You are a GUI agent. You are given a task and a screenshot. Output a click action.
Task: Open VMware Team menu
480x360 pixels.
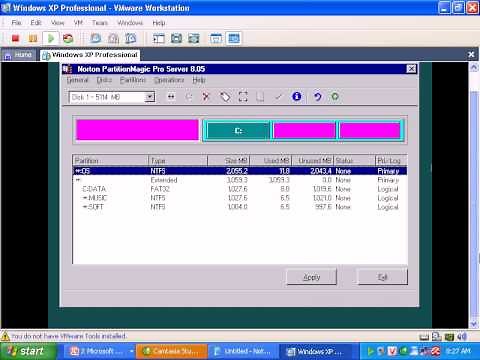100,23
